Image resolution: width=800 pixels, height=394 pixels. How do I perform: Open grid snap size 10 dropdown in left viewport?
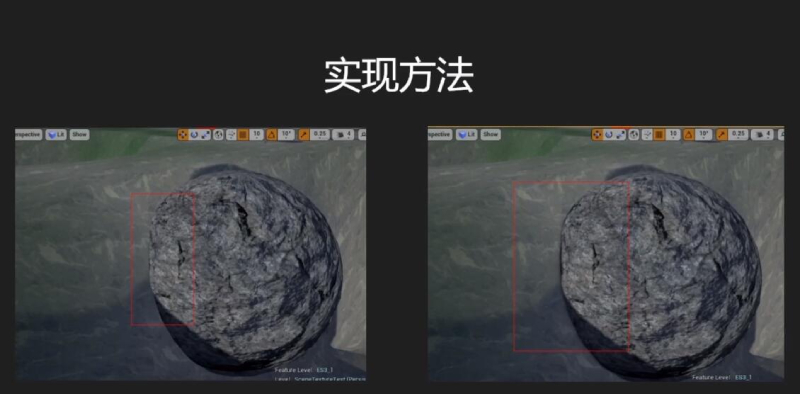[x=257, y=135]
